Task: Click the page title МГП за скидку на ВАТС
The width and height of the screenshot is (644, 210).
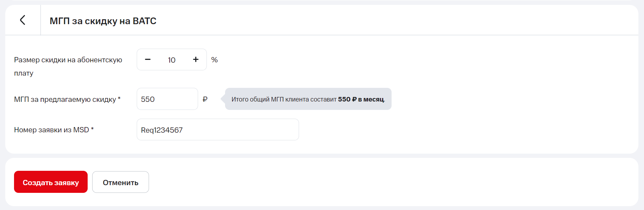Action: click(x=103, y=21)
